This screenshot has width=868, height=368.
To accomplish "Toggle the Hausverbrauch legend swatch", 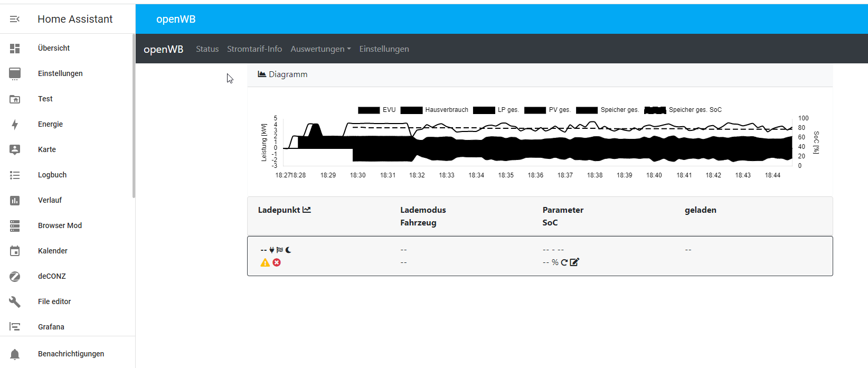I will point(411,110).
